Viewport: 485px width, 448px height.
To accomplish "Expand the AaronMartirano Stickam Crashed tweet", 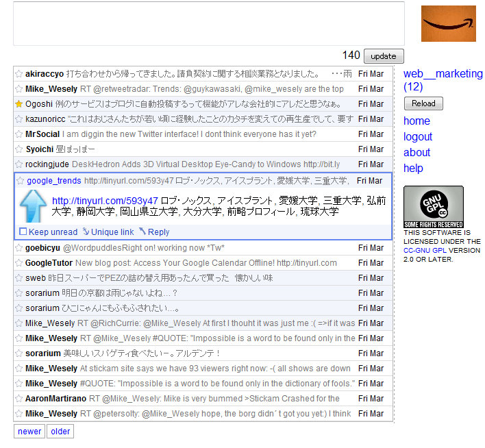I will (x=203, y=399).
